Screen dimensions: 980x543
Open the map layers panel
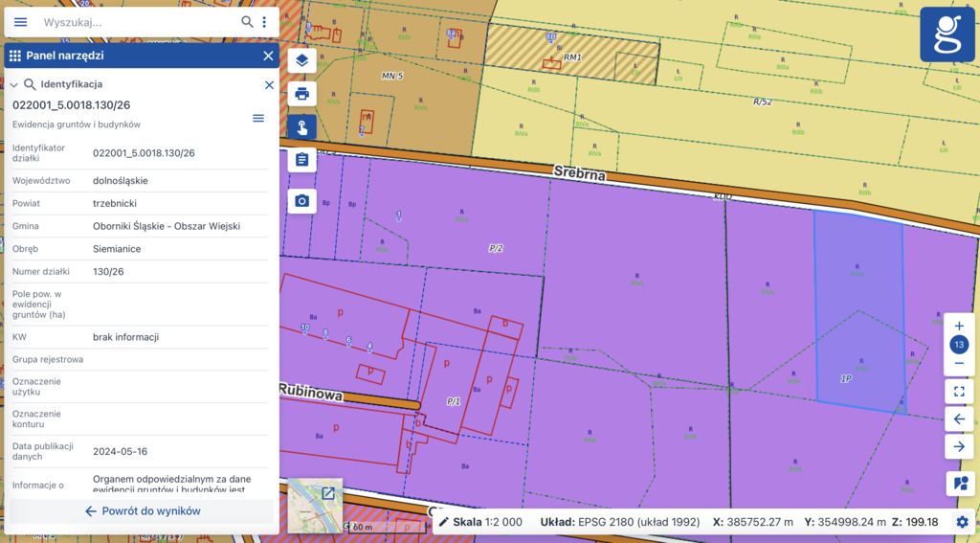coord(302,60)
